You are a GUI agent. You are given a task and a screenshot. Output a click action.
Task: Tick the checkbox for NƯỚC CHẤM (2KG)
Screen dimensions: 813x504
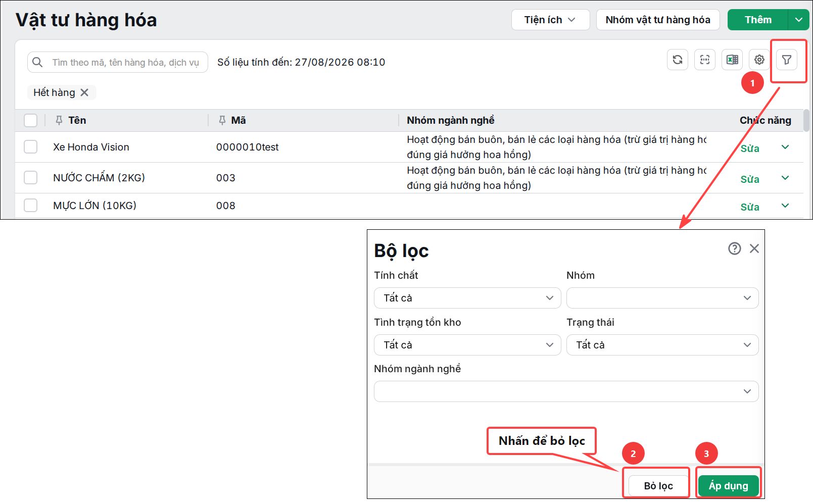(31, 178)
